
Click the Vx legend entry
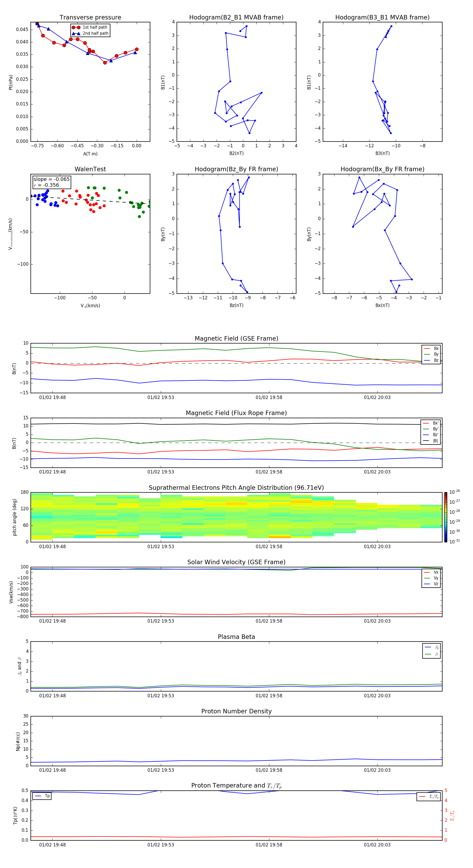pos(431,572)
